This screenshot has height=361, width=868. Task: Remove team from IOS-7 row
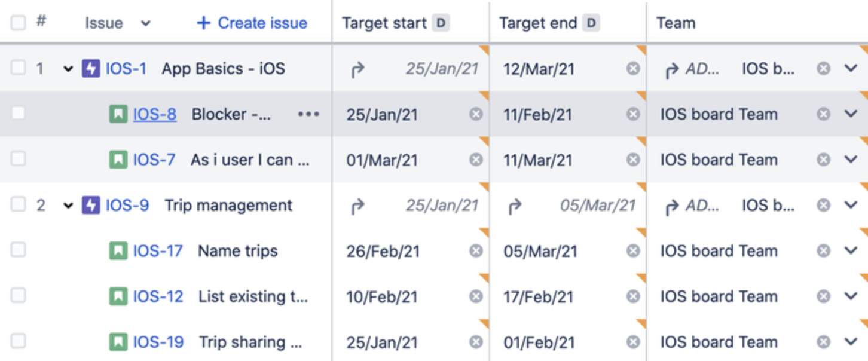click(x=824, y=160)
